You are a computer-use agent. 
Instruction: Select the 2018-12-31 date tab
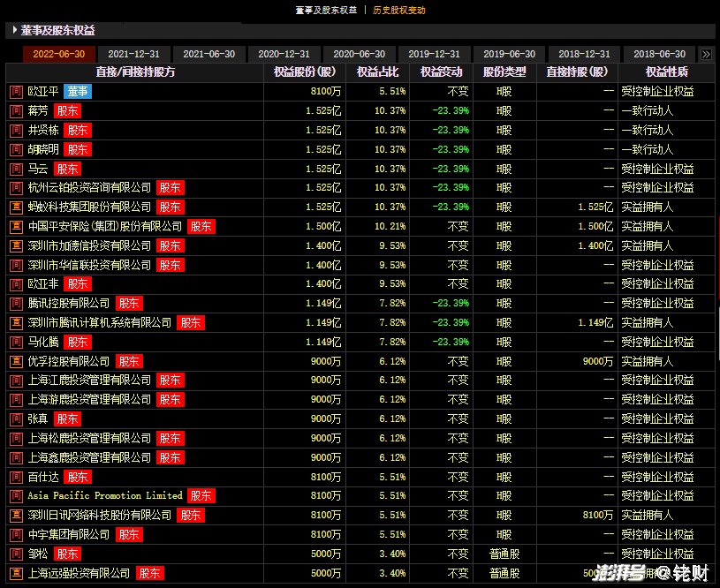584,54
